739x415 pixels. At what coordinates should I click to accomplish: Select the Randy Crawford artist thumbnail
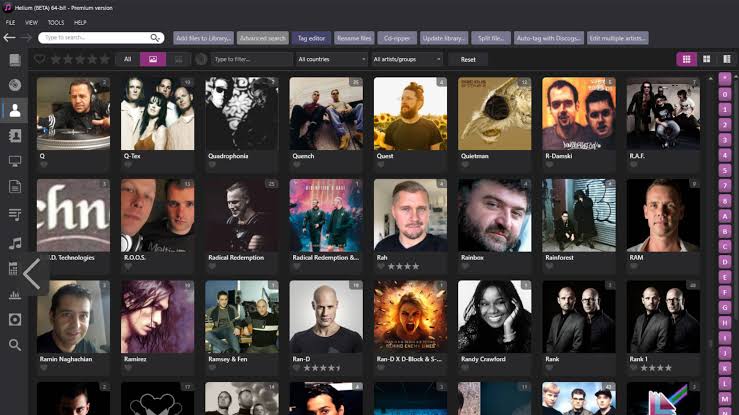494,317
